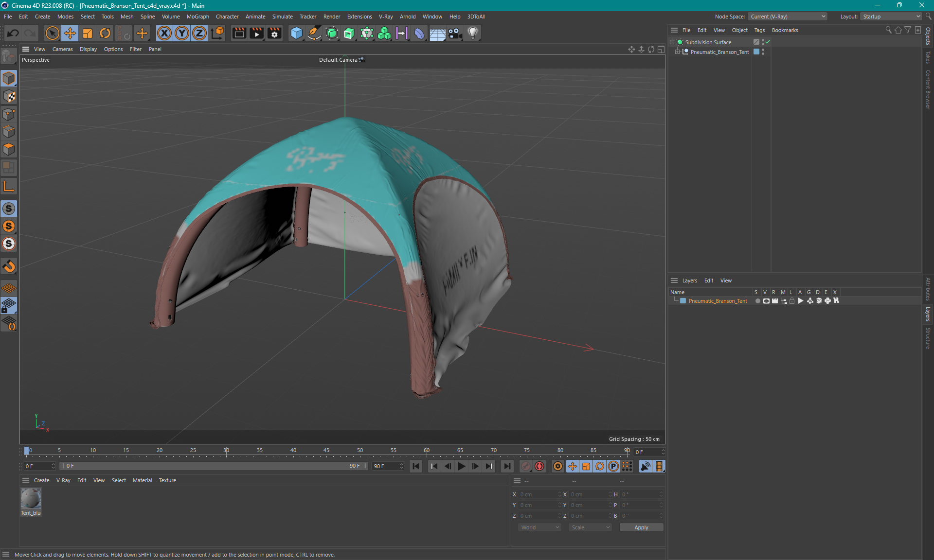Toggle Y axis lock
This screenshot has width=934, height=560.
[182, 33]
